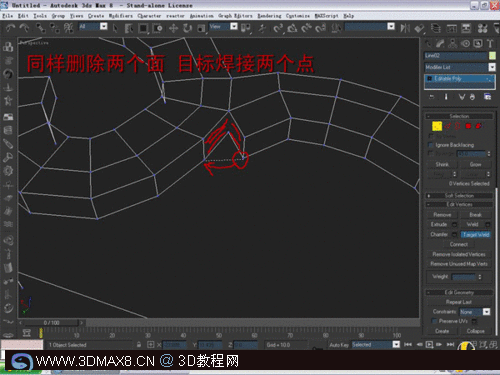
Task: Switch to the Hierarchy panel tab
Action: pyautogui.click(x=453, y=43)
